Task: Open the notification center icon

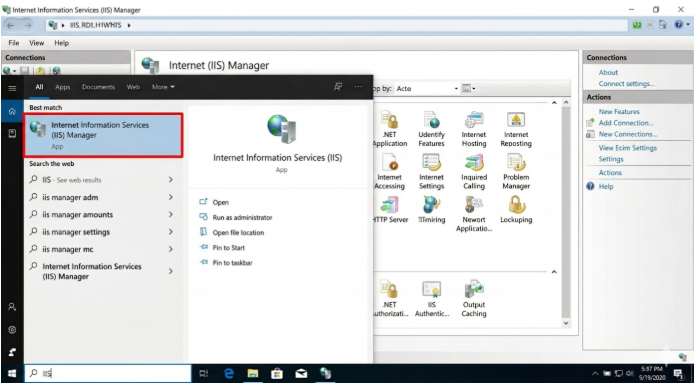Action: pos(678,374)
